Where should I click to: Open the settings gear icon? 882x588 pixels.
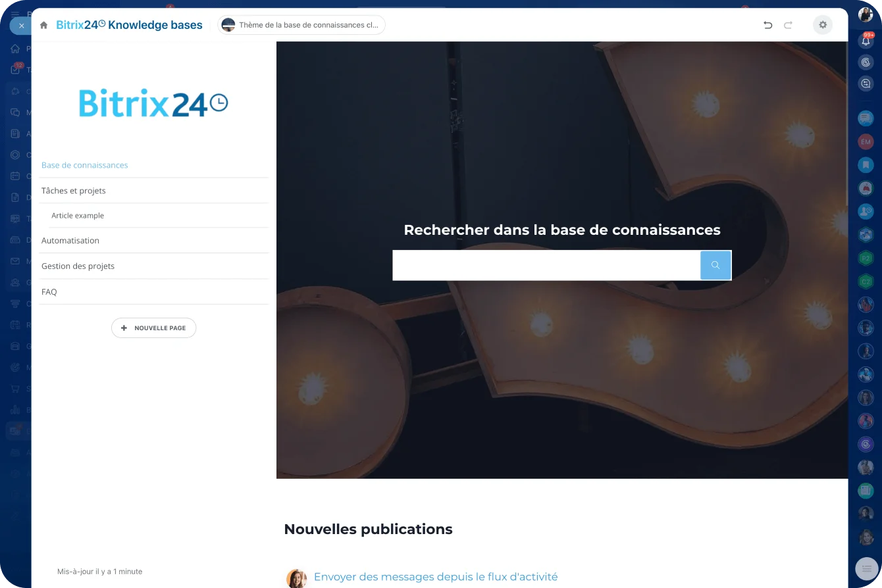(822, 25)
